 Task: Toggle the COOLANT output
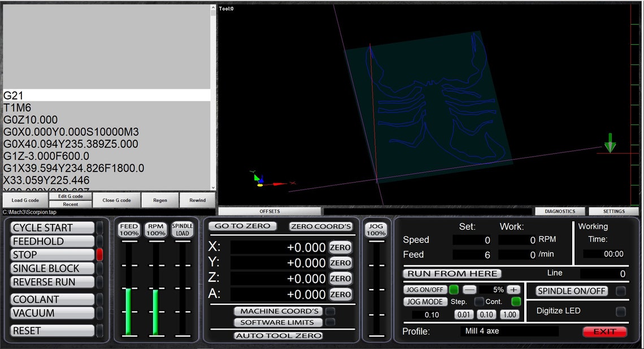click(51, 299)
